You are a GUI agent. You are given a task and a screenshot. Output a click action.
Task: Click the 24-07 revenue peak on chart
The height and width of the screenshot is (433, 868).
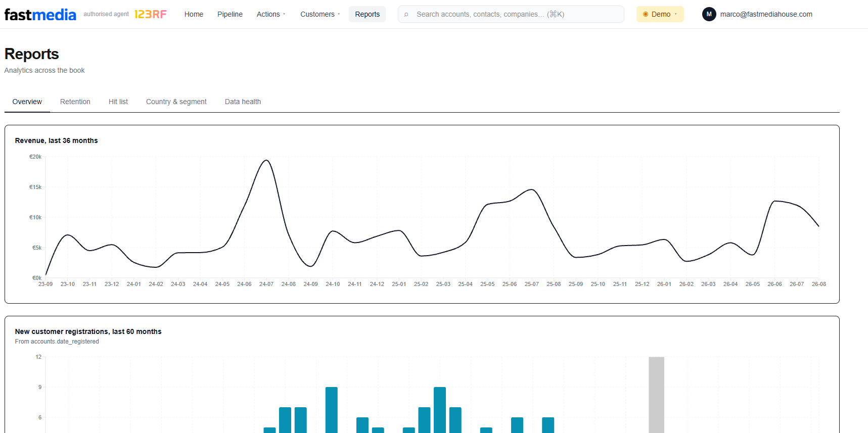[266, 161]
